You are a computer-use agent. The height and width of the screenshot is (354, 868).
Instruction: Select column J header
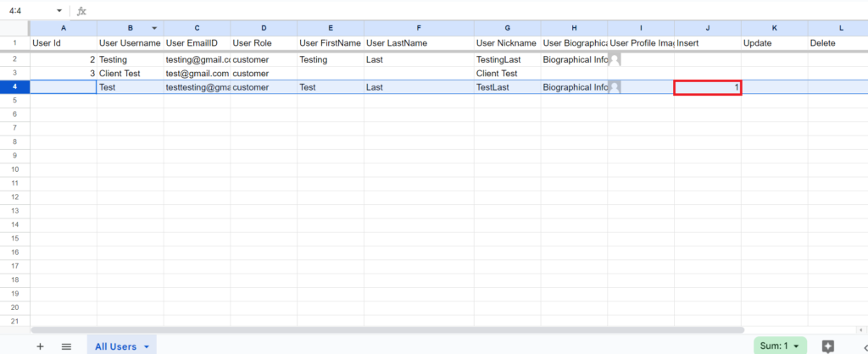tap(708, 28)
